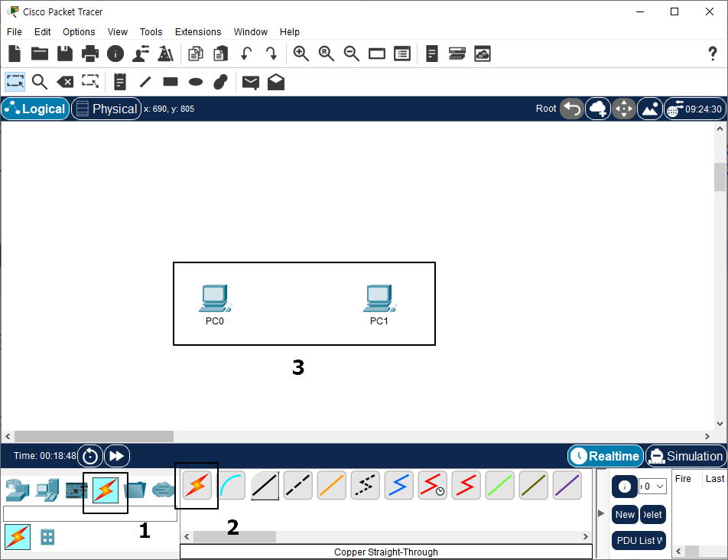The image size is (728, 560).
Task: Redo the last action
Action: click(271, 54)
